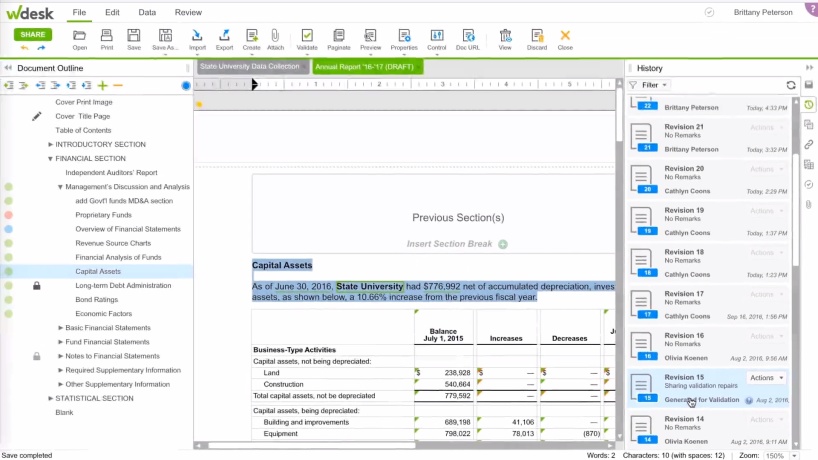Select Bond Ratings in the outline

tap(97, 299)
